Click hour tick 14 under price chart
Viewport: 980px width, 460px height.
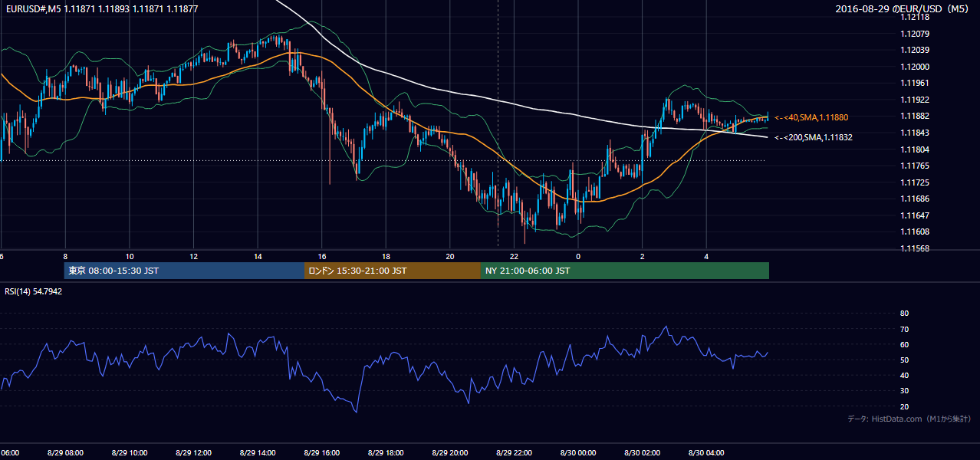click(x=258, y=257)
